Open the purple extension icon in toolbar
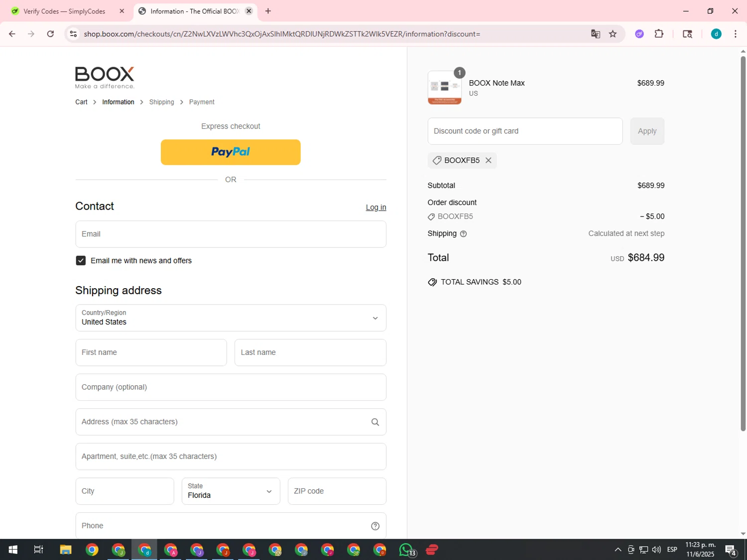Image resolution: width=747 pixels, height=560 pixels. [639, 34]
